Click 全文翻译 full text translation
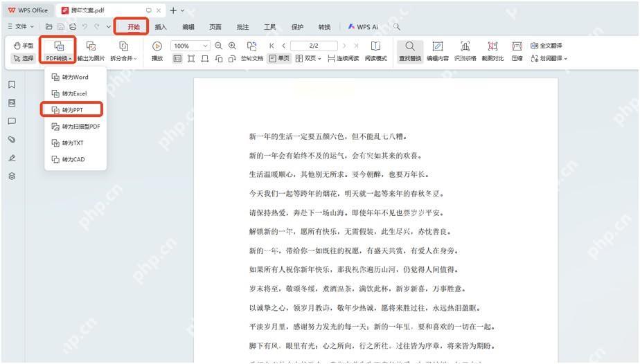640x364 pixels. coord(546,46)
